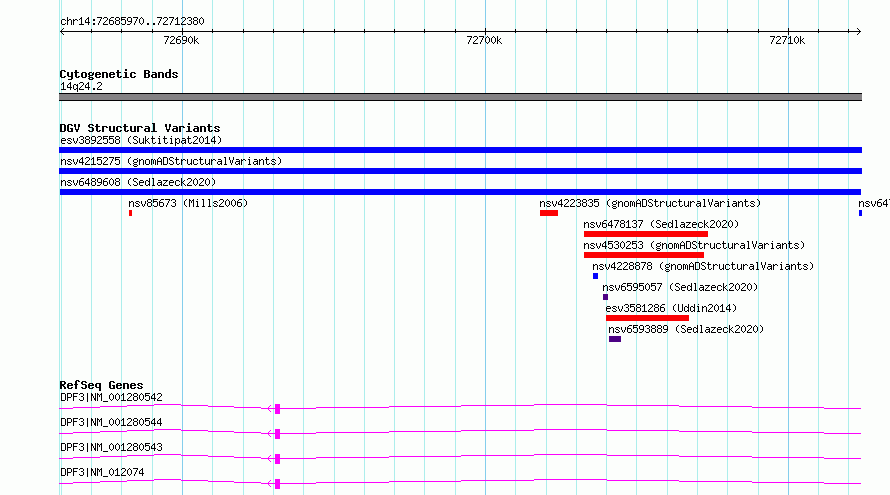Click the magenta exon box of NM_012074

coord(278,484)
